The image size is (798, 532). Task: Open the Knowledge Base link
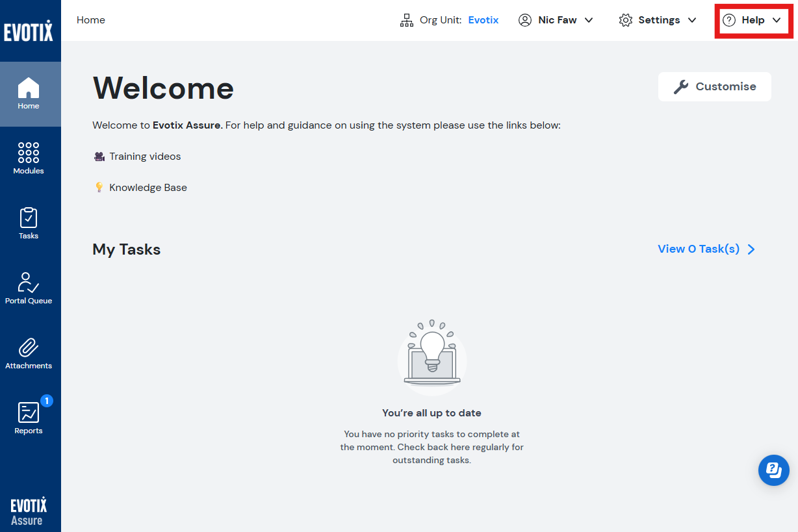(148, 188)
